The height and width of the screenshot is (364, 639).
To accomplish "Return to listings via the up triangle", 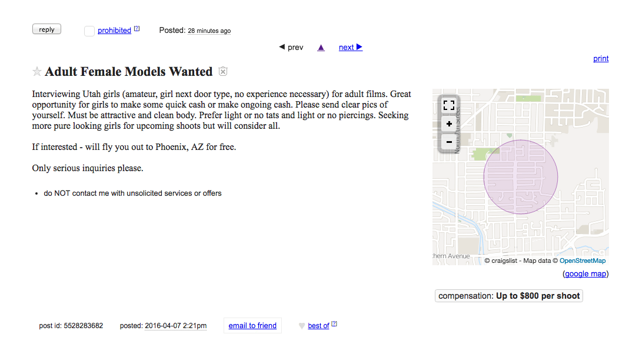I will [321, 48].
